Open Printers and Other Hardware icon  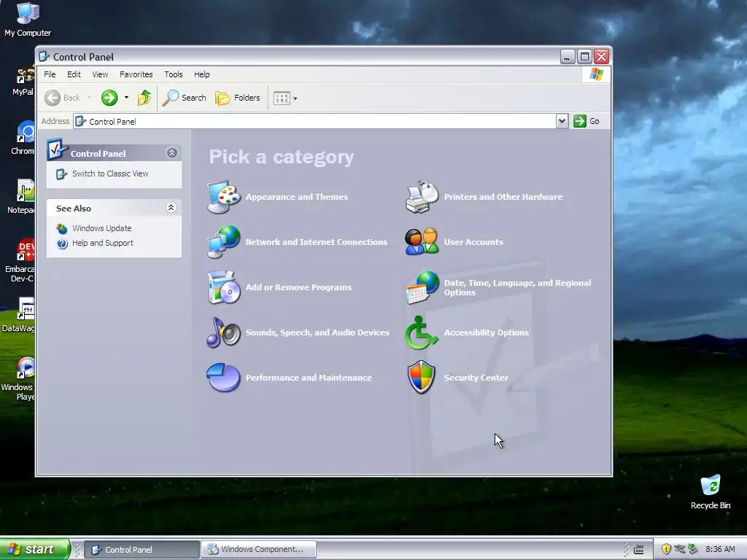pos(422,197)
